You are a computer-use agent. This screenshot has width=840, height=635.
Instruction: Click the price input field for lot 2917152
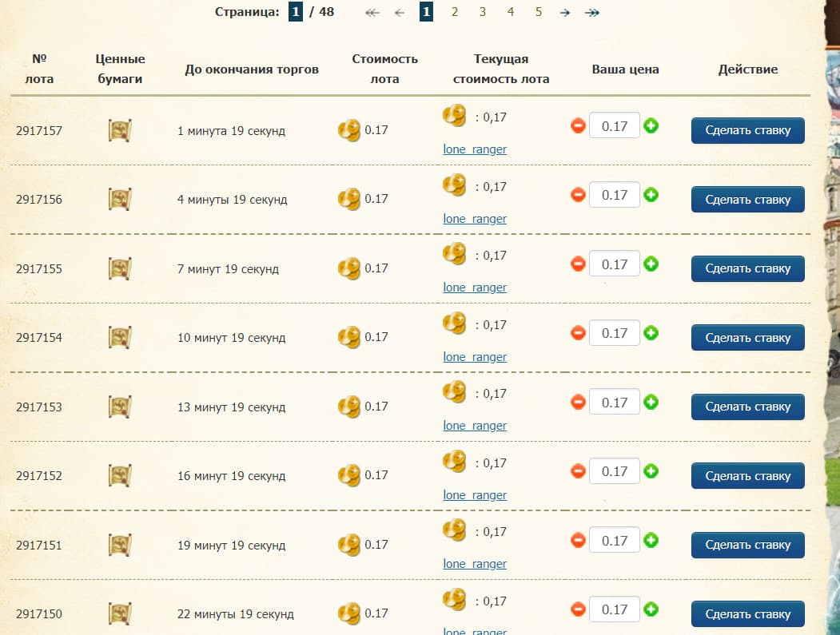click(x=615, y=471)
